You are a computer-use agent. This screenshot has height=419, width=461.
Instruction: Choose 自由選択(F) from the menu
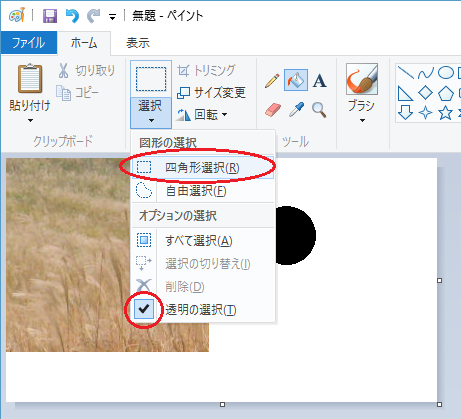pos(203,191)
